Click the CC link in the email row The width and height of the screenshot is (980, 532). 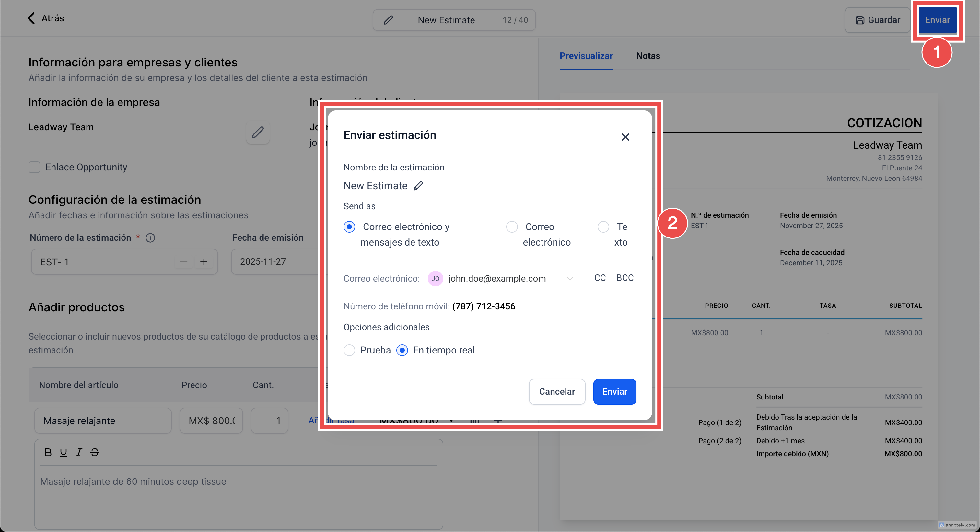[600, 278]
